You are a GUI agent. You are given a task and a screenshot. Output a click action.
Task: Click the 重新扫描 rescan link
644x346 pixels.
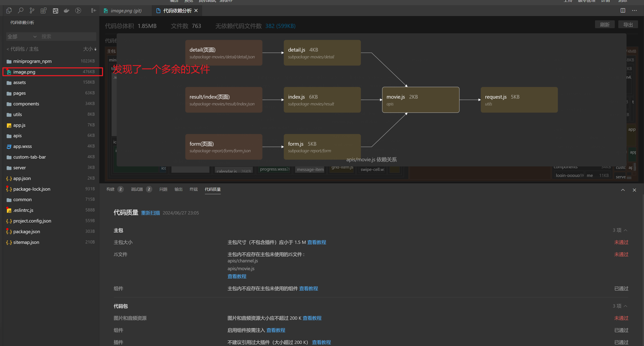point(150,213)
